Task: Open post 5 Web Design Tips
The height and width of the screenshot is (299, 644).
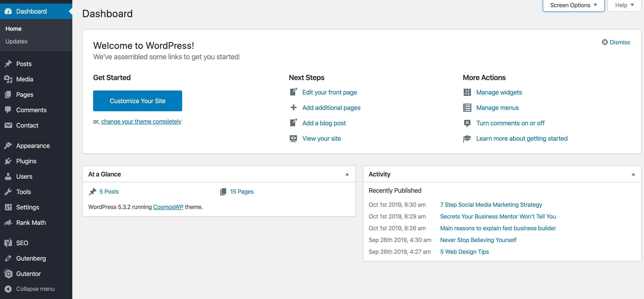Action: click(465, 252)
